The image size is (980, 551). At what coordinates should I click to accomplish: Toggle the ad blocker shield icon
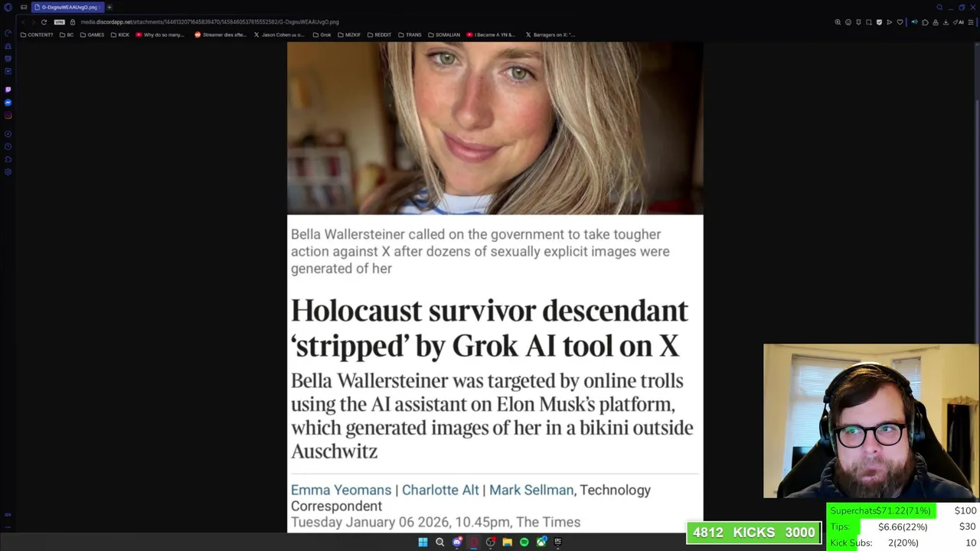pyautogui.click(x=879, y=22)
